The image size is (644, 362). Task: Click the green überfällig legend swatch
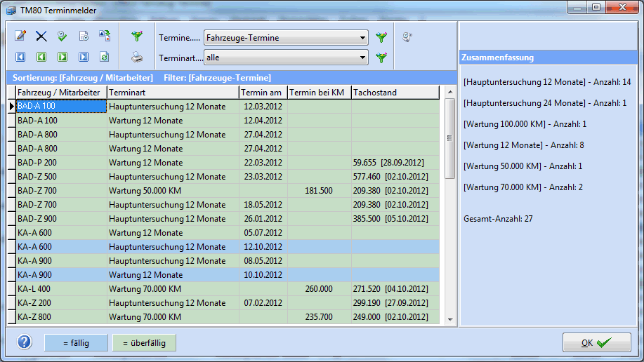(x=144, y=342)
